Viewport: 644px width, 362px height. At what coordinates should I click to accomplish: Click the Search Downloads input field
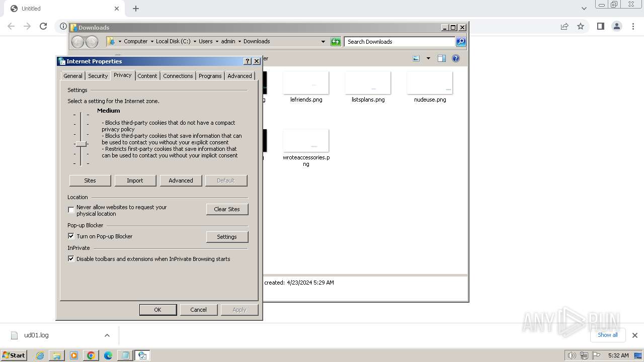(400, 42)
